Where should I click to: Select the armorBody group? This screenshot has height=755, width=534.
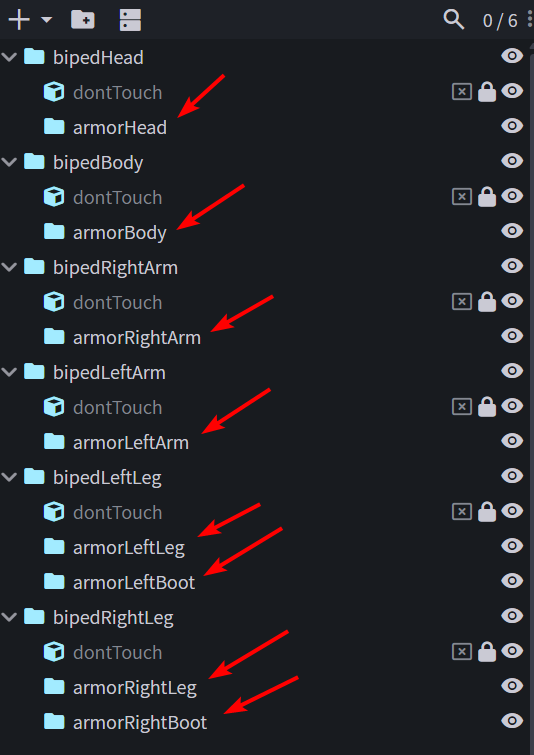119,233
